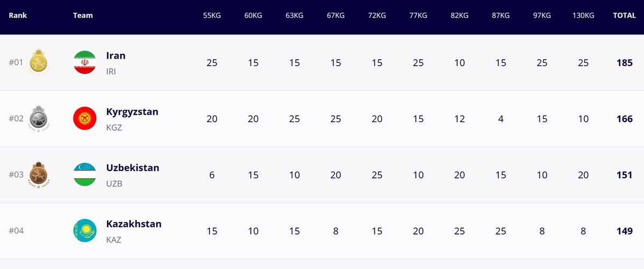
Task: Open the Kyrgyzstan team link
Action: click(x=132, y=112)
